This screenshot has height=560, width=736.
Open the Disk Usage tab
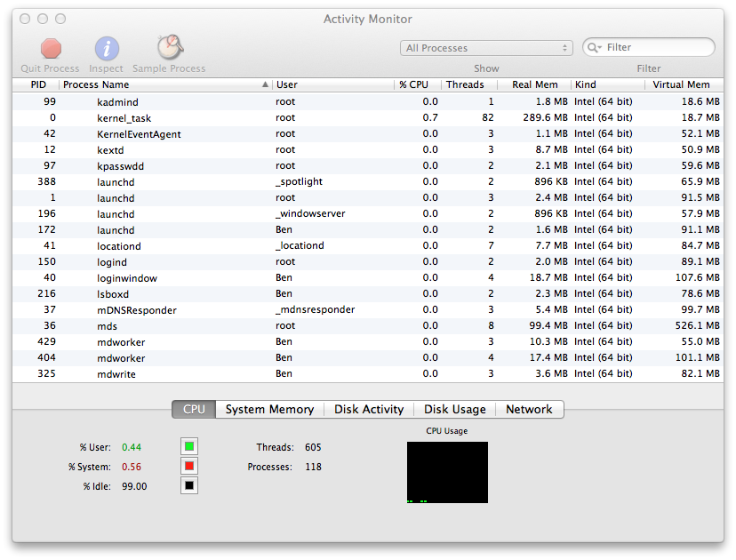pos(455,409)
